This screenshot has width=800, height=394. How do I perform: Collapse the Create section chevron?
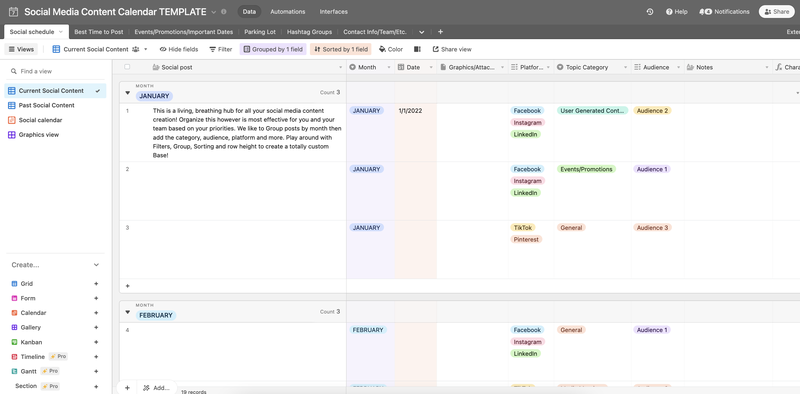[x=96, y=265]
